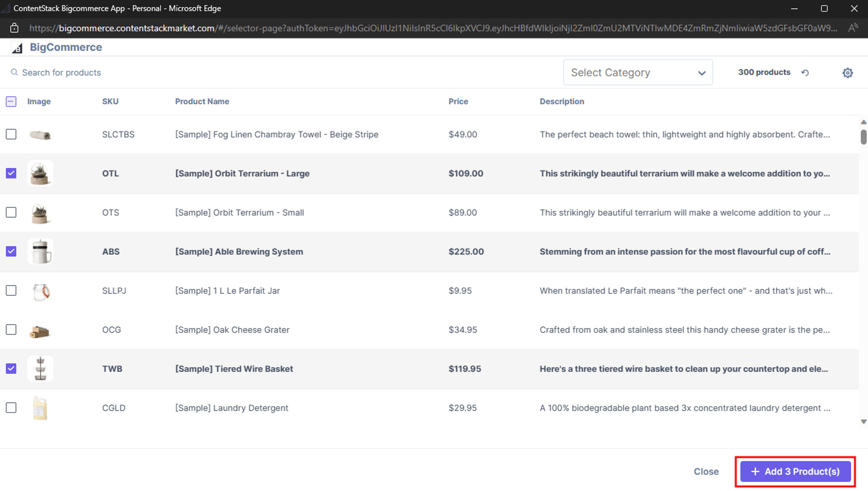
Task: Click the search magnifier icon
Action: [x=14, y=72]
